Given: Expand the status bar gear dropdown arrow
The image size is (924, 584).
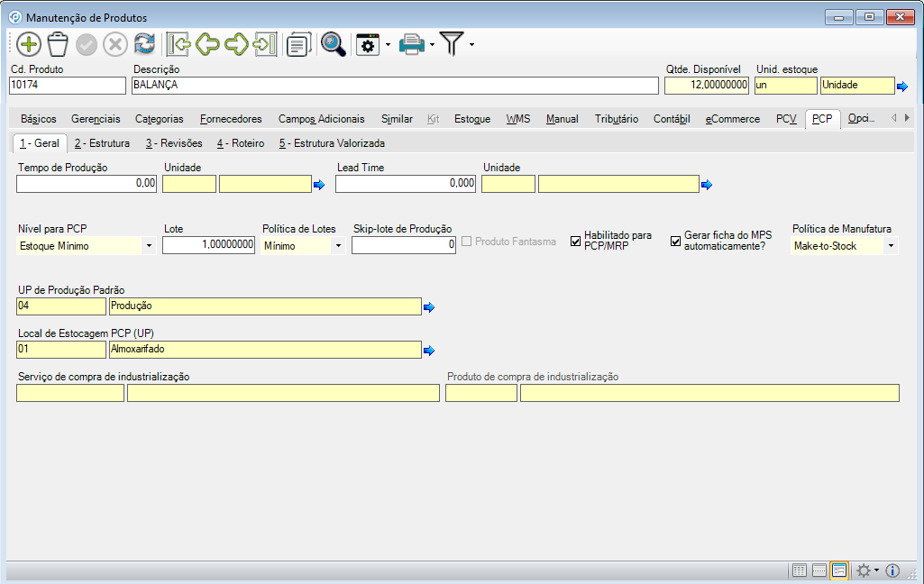Looking at the screenshot, I should tap(876, 570).
